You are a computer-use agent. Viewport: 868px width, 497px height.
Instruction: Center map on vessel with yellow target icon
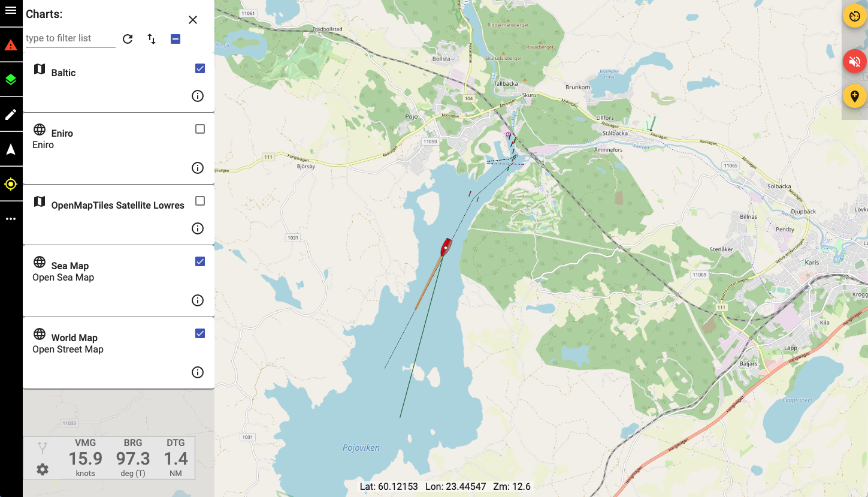(11, 184)
